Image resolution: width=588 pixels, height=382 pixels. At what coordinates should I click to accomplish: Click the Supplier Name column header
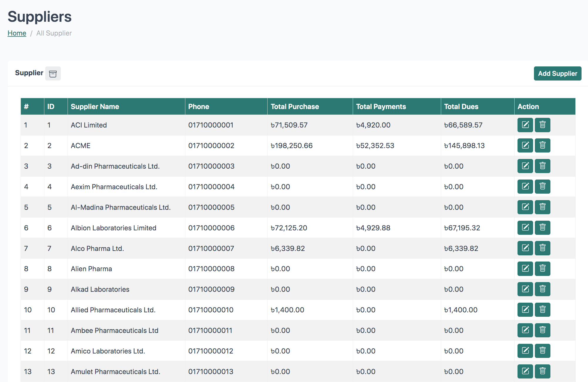point(95,107)
